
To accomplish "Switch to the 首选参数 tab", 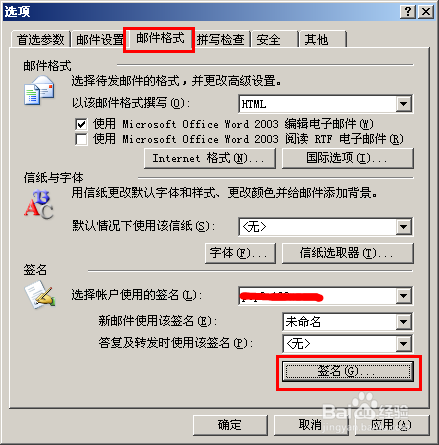I will point(41,40).
